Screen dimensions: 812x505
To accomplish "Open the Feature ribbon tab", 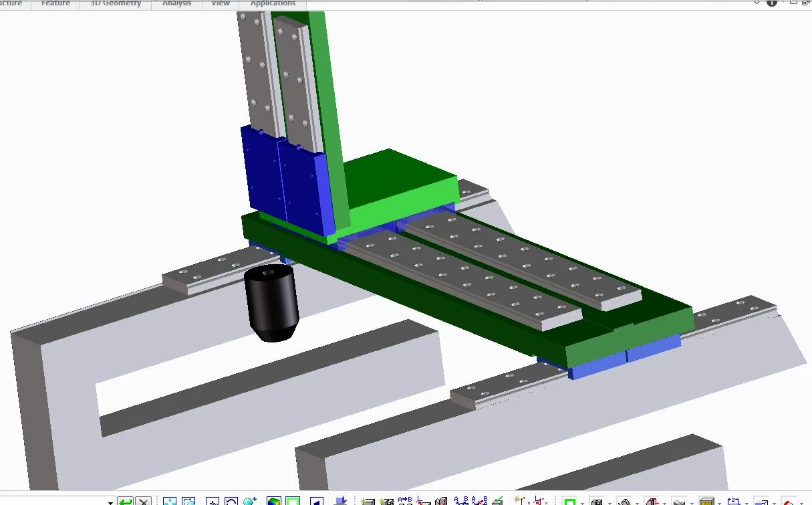I will tap(55, 3).
